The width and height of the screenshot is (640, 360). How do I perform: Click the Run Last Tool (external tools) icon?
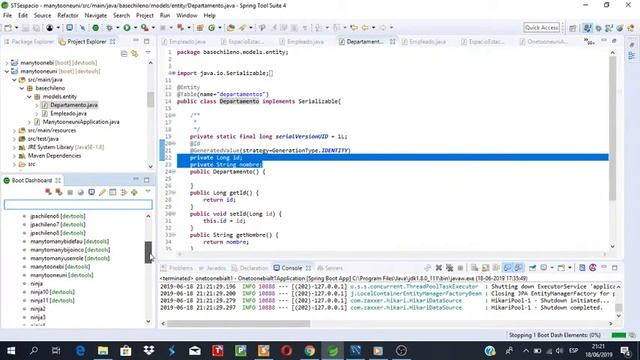click(x=144, y=28)
